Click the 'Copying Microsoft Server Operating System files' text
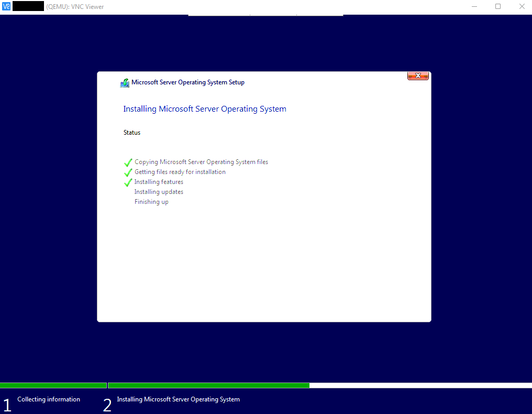 pyautogui.click(x=201, y=162)
